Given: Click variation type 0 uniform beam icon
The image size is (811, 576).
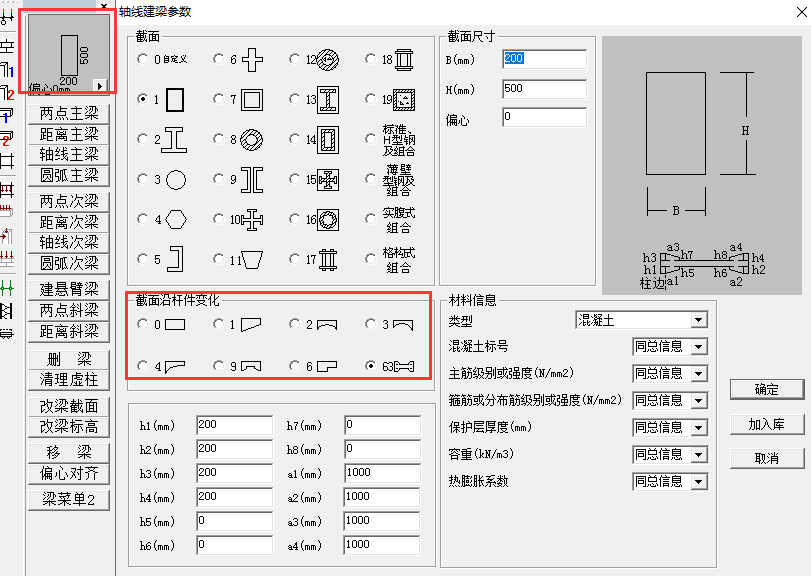Looking at the screenshot, I should [x=175, y=325].
